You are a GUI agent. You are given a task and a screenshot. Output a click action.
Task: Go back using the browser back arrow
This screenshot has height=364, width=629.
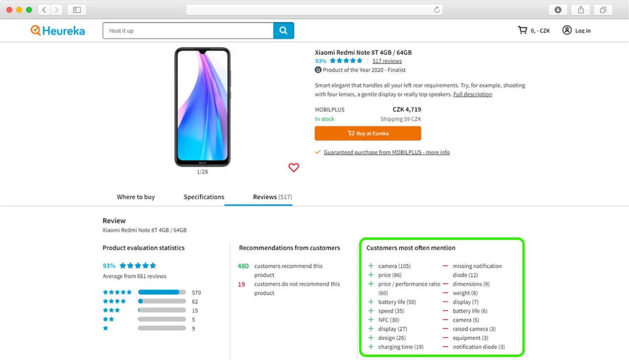(x=43, y=9)
